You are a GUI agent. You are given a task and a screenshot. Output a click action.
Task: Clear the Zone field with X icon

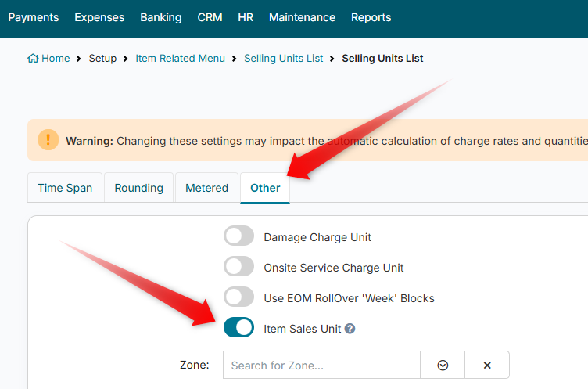[x=487, y=366]
